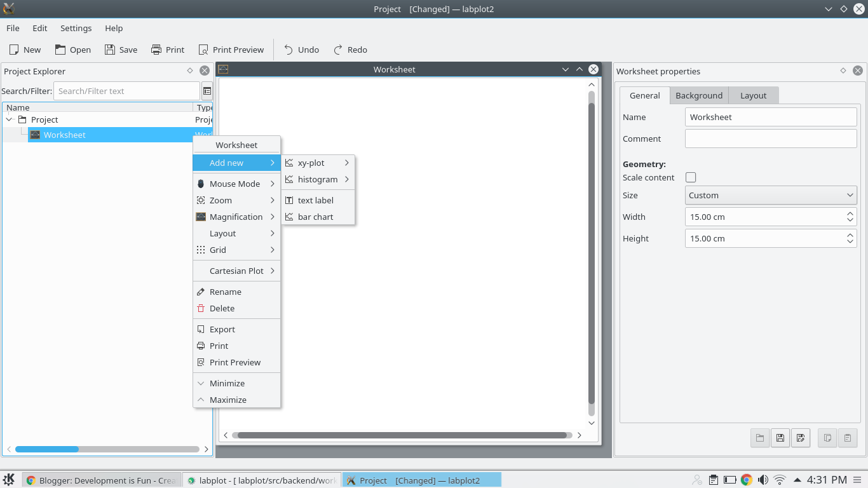Click the Grid dots icon in the context menu
868x488 pixels.
click(x=201, y=250)
